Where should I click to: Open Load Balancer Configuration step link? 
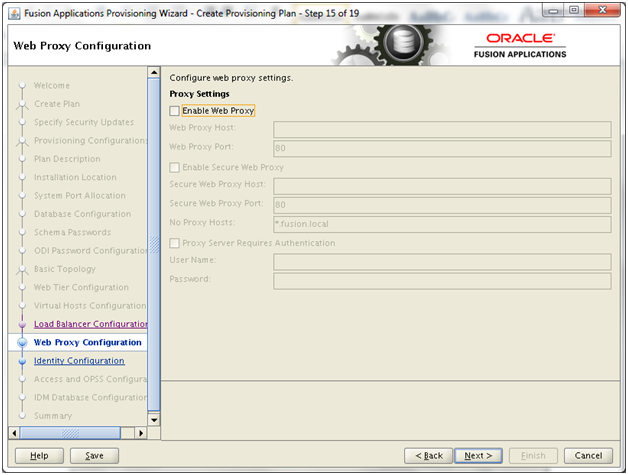pyautogui.click(x=91, y=324)
